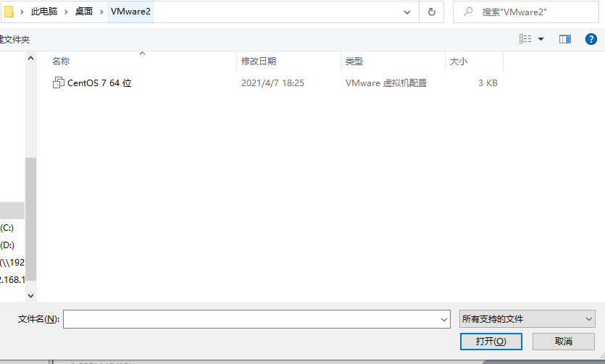Open the view options dropdown arrow
The width and height of the screenshot is (605, 364).
pos(541,39)
